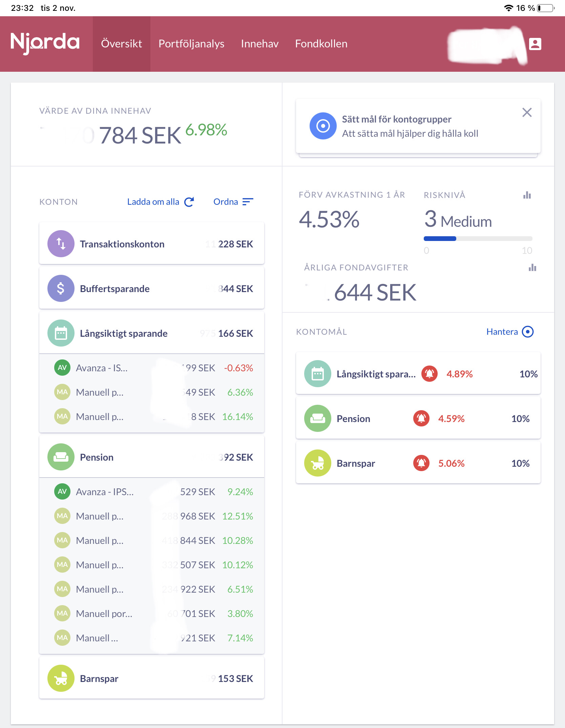Click the red alert bell for Pension goal
565x728 pixels.
point(421,419)
